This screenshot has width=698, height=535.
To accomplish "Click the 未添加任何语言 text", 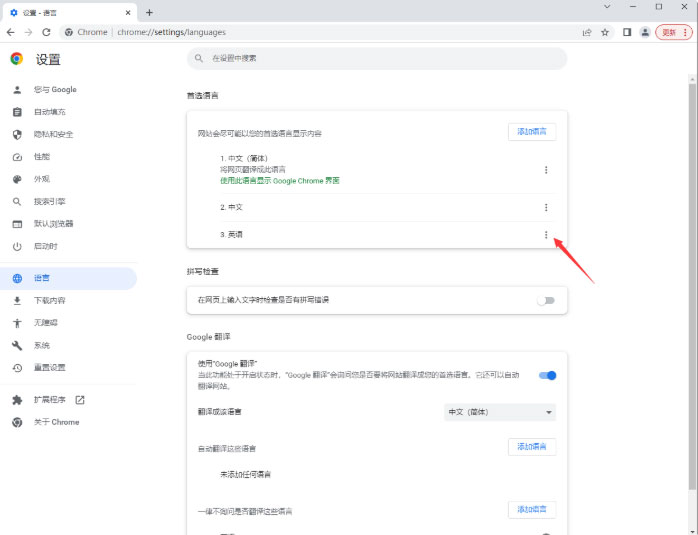I will point(245,474).
